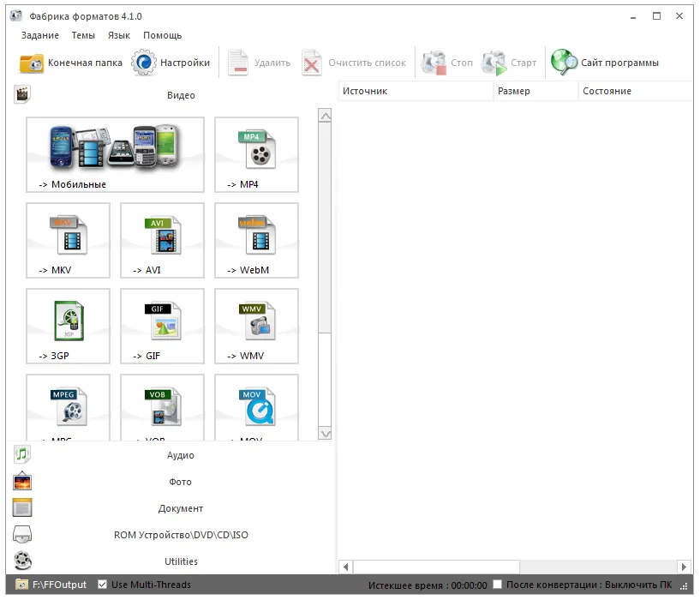Image resolution: width=700 pixels, height=600 pixels.
Task: Expand the Фото category section
Action: click(180, 482)
